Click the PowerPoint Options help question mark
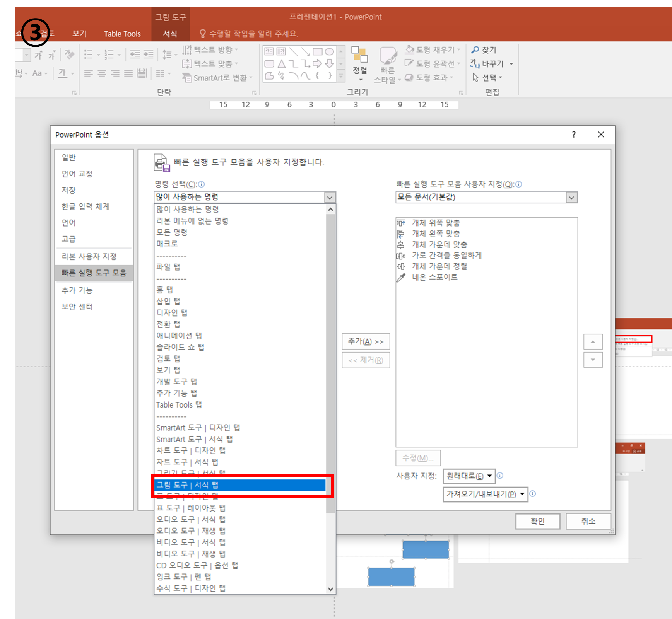Screen dimensions: 672x619 pos(574,135)
